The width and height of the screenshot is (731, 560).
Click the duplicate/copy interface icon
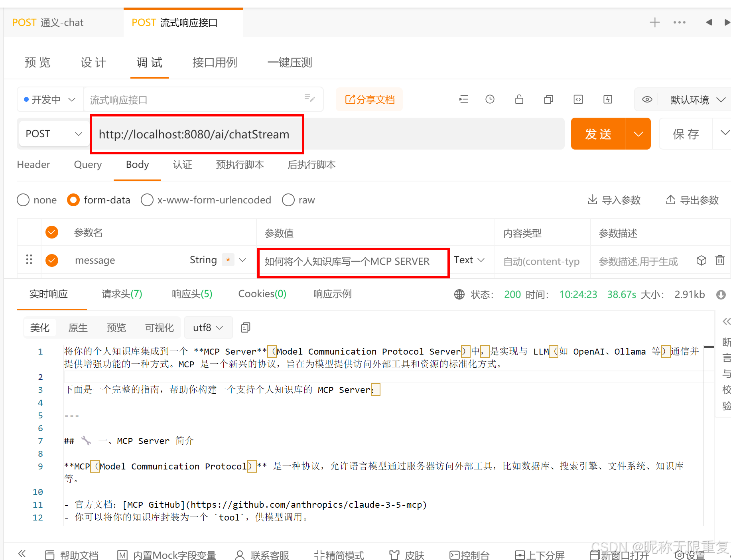point(548,99)
